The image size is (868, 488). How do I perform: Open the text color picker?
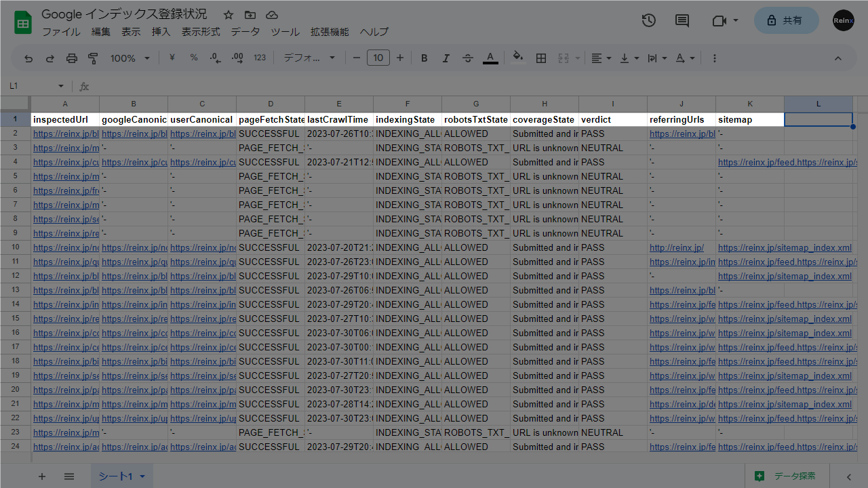490,58
